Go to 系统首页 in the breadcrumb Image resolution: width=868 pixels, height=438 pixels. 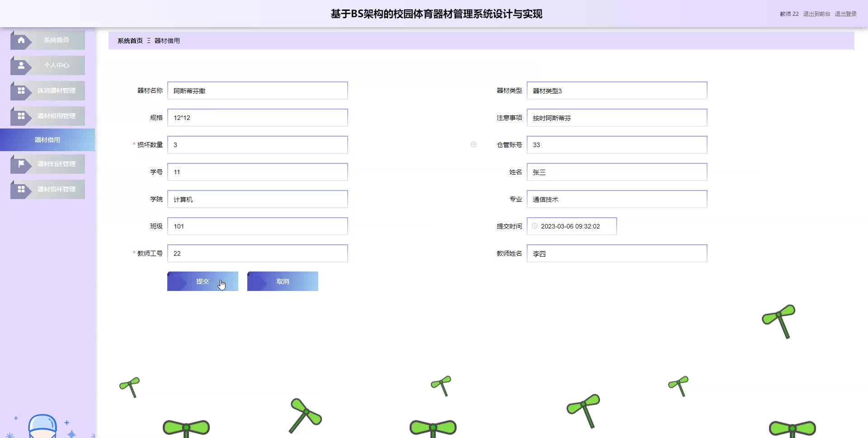130,41
